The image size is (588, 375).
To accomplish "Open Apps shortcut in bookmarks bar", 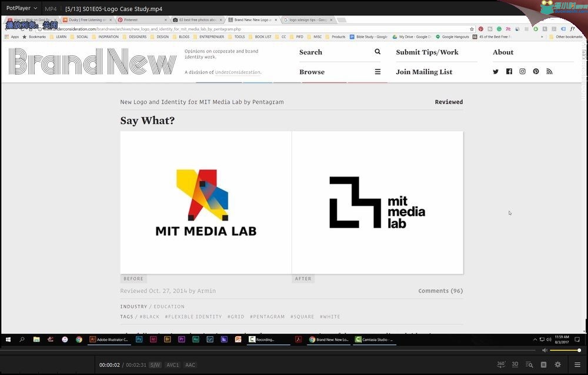I will pos(12,36).
